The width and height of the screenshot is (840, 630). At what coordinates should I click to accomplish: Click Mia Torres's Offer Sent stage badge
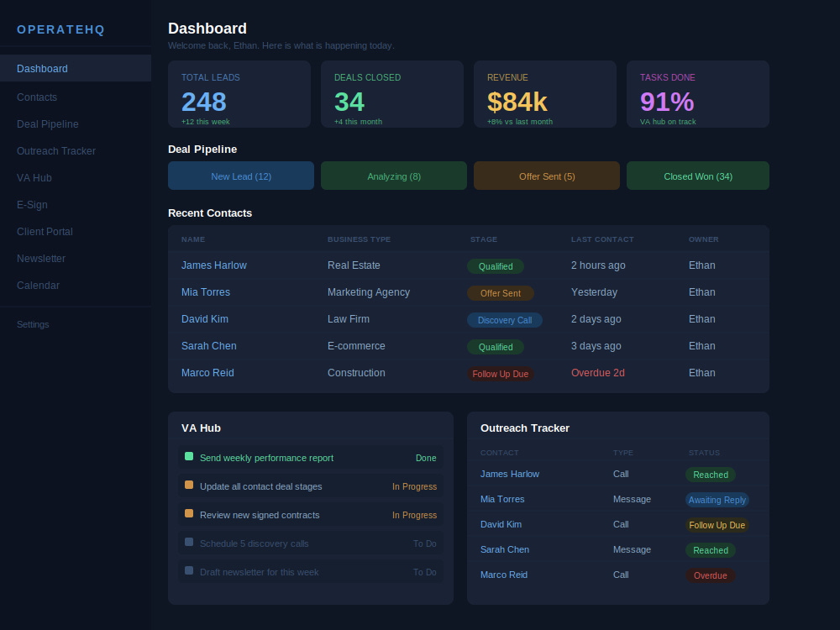tap(501, 293)
